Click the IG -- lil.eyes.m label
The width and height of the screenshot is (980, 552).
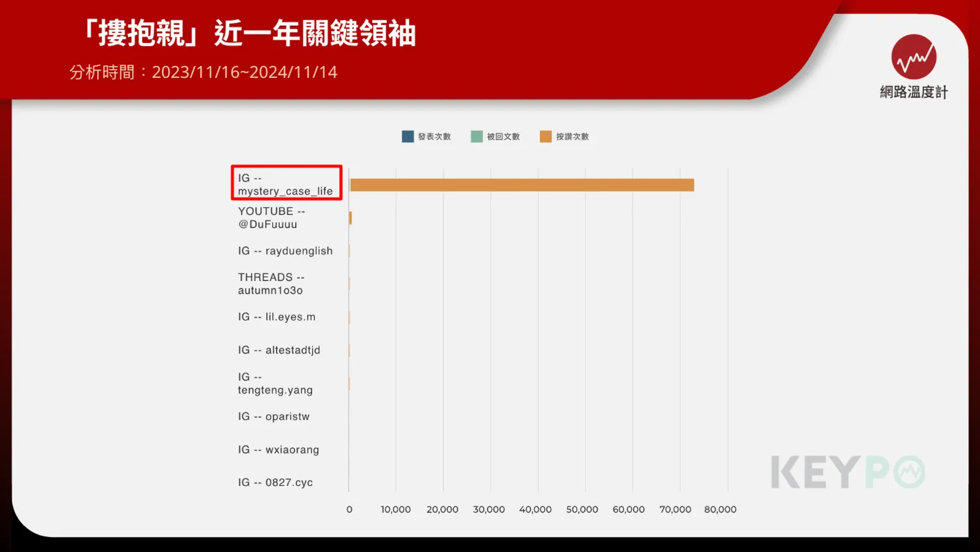(x=276, y=316)
